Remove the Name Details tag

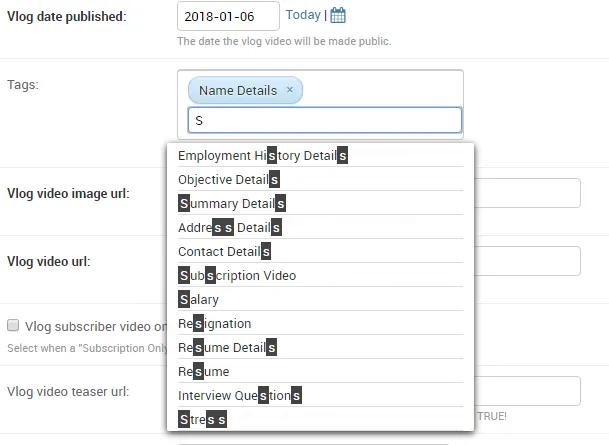[x=290, y=90]
